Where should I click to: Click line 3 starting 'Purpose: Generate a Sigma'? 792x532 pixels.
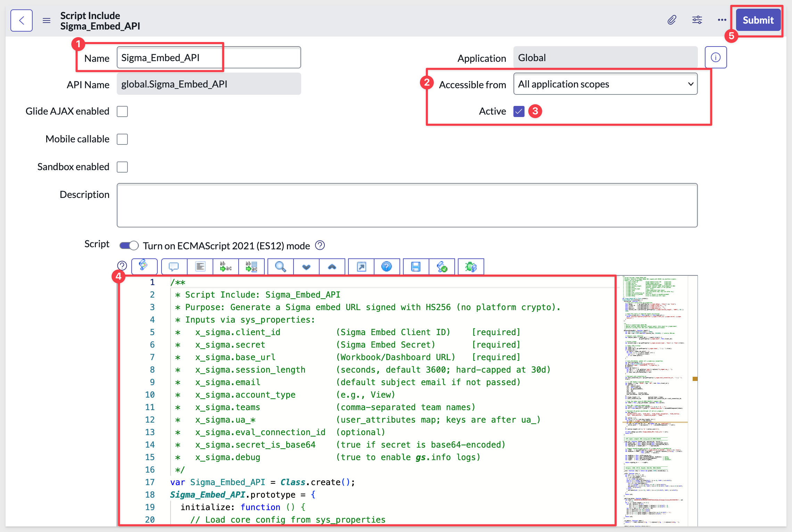click(368, 307)
